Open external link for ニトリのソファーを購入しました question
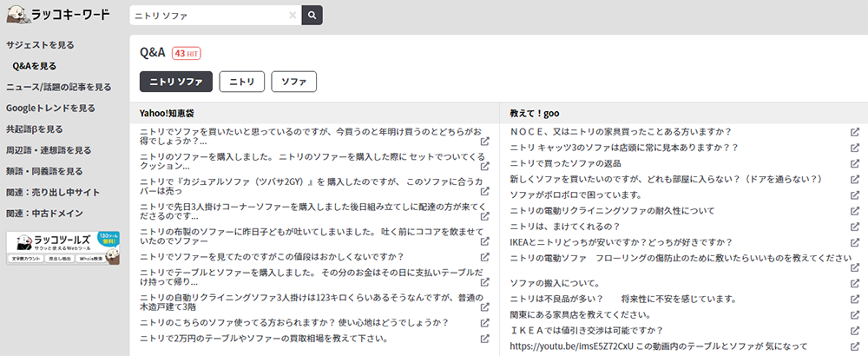 [484, 167]
